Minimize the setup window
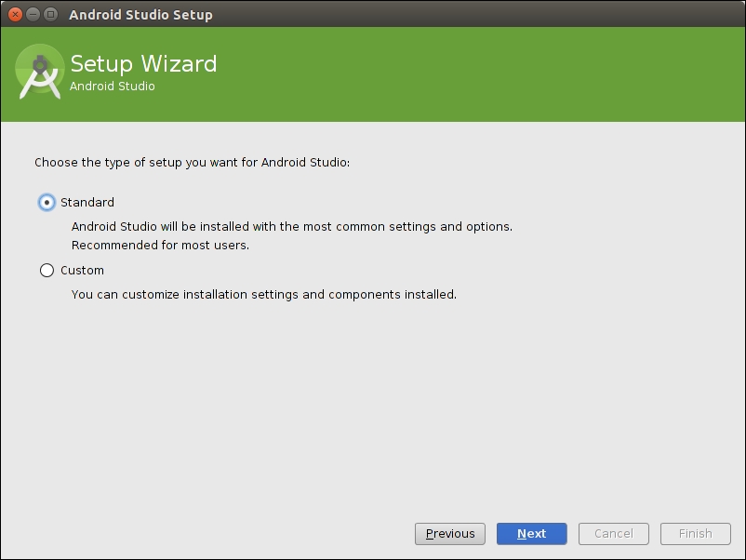This screenshot has width=746, height=560. 33,14
